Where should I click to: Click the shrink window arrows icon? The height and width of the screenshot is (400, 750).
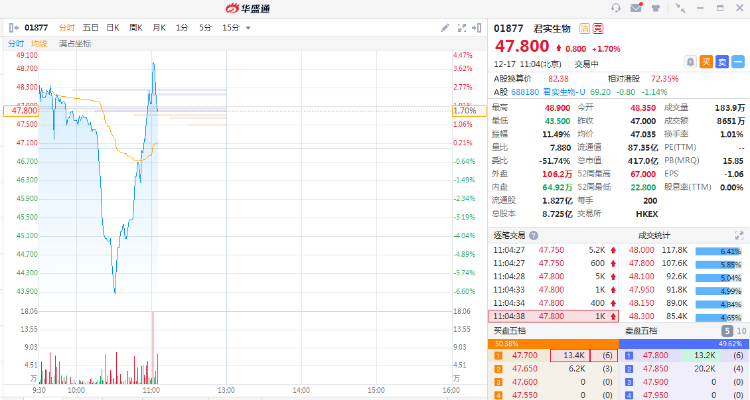point(680,8)
